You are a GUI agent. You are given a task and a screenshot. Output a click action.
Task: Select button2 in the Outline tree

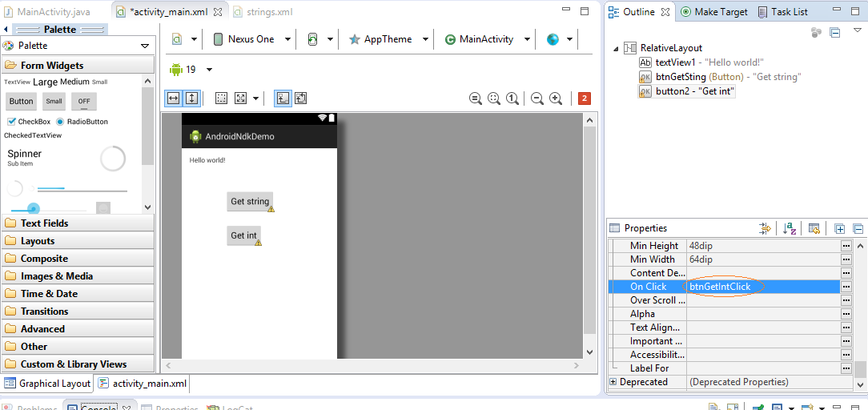pyautogui.click(x=694, y=91)
